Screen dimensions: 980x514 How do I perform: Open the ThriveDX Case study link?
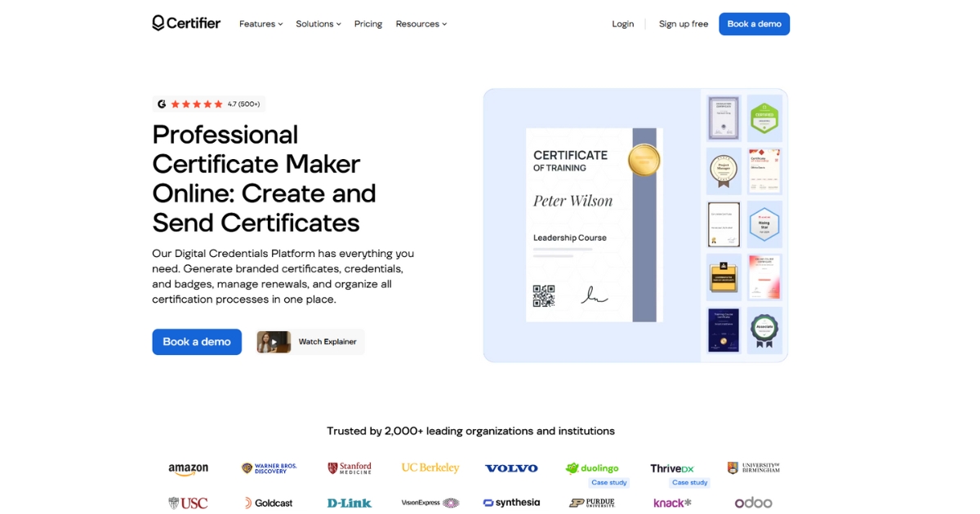click(690, 482)
